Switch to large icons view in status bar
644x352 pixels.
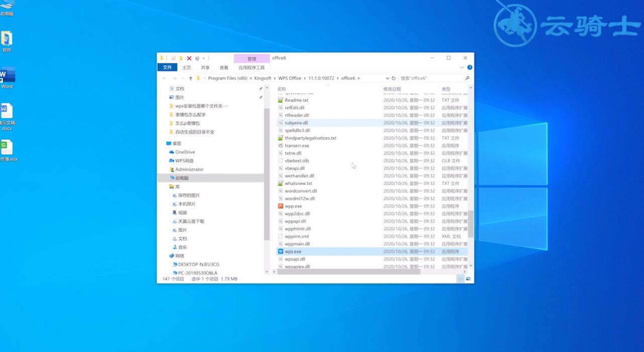[468, 279]
